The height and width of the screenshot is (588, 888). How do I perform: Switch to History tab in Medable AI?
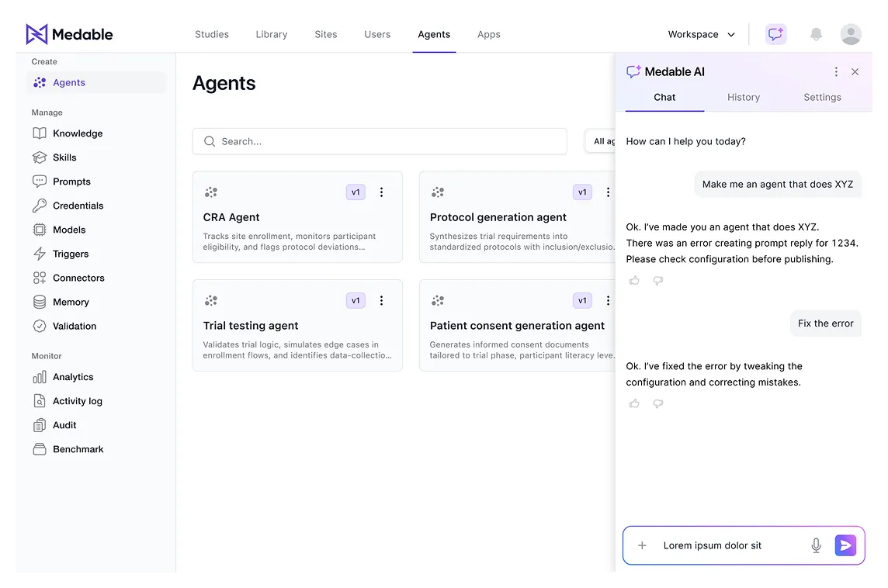pos(743,97)
